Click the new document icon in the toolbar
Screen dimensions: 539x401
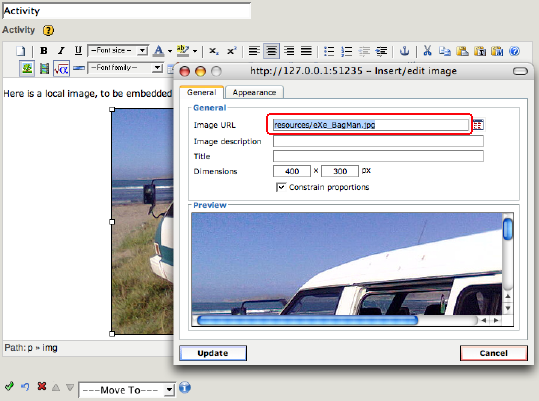pyautogui.click(x=21, y=51)
